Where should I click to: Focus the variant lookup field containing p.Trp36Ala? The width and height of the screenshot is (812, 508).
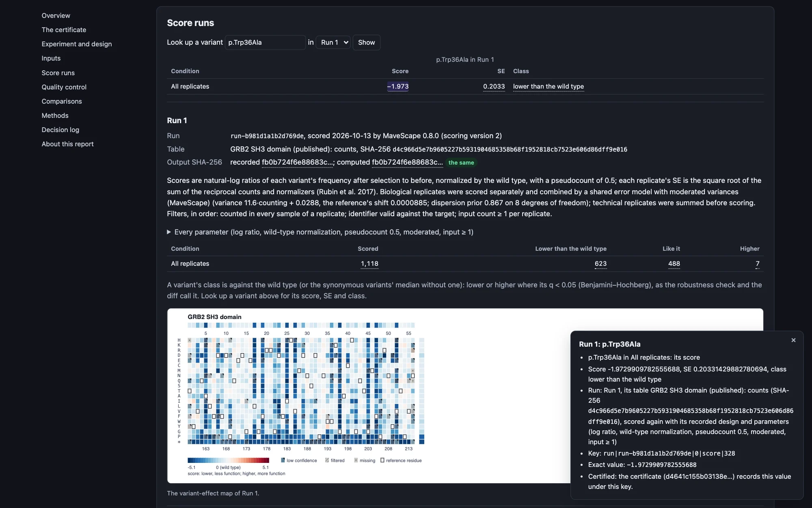[x=265, y=42]
